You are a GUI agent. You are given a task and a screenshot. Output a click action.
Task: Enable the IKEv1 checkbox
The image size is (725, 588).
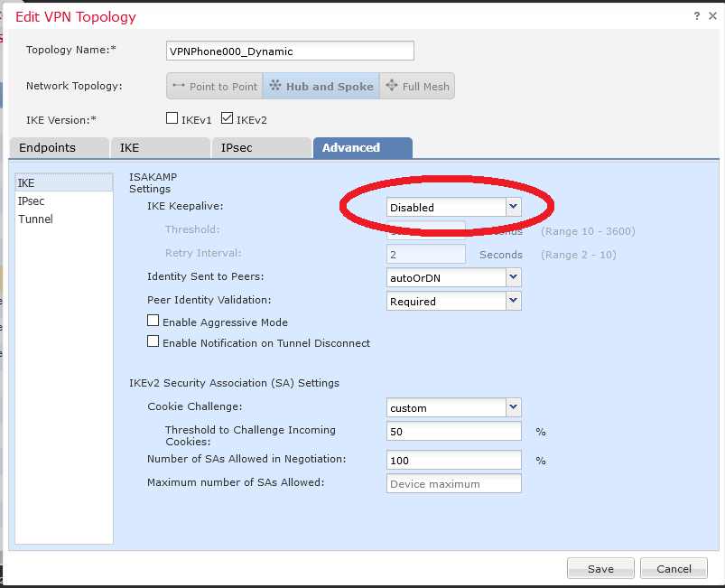coord(172,117)
